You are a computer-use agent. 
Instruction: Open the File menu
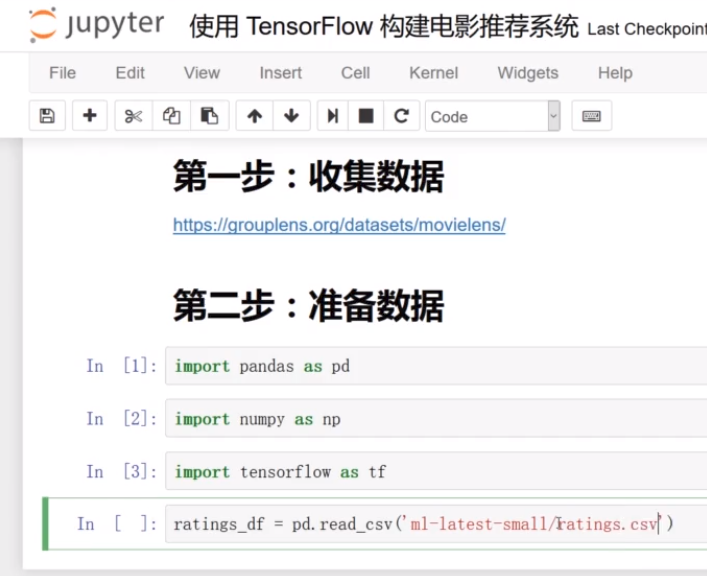point(62,73)
